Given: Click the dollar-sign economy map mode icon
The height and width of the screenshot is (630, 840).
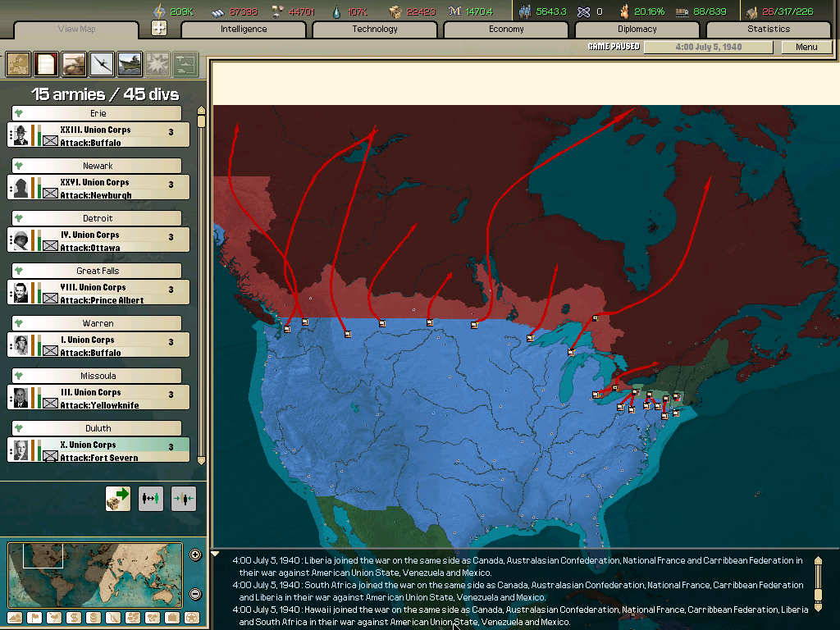Looking at the screenshot, I should 74,618.
